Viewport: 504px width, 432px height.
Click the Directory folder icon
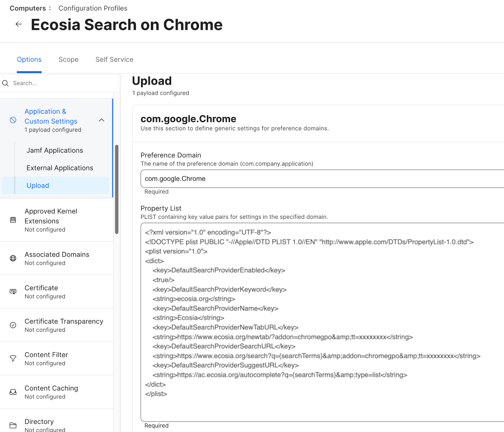click(13, 425)
